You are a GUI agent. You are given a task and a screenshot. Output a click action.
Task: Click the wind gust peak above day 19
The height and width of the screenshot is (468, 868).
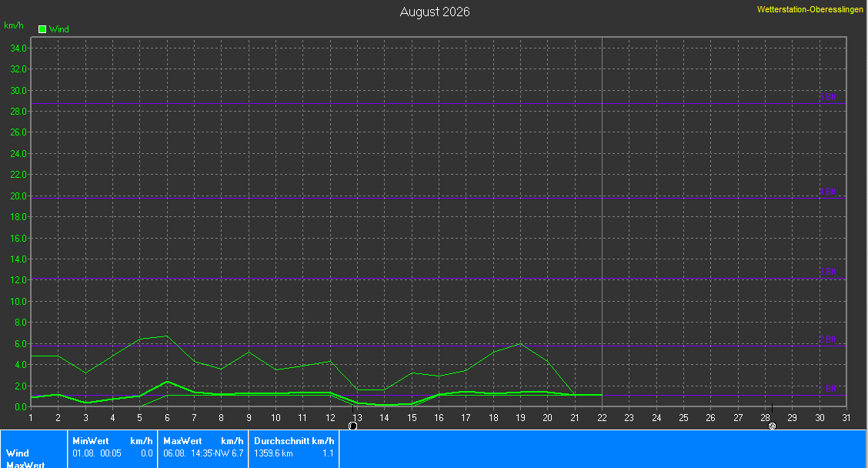click(x=520, y=344)
